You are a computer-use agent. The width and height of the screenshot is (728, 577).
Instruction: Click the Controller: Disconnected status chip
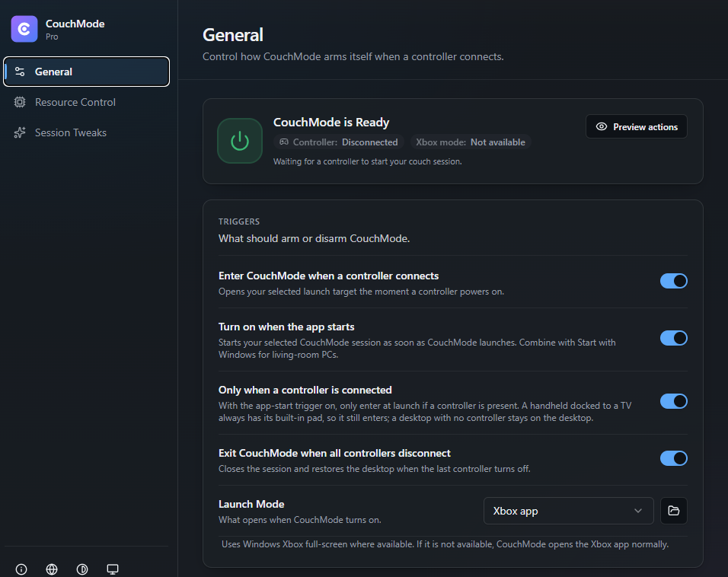[x=339, y=142]
